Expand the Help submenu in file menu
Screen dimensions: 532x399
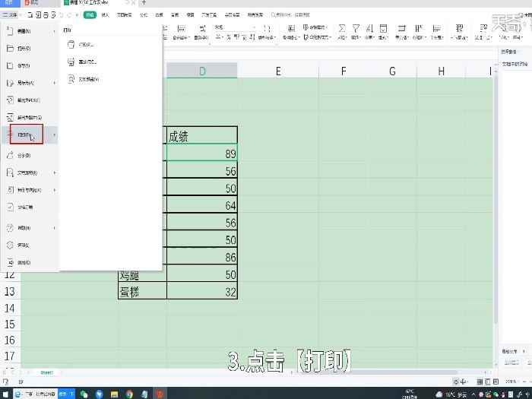(x=55, y=228)
